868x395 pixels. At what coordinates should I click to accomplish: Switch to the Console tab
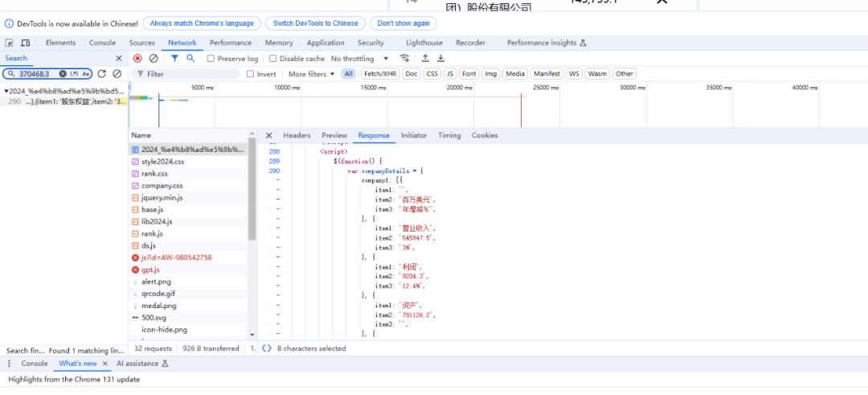click(x=102, y=43)
